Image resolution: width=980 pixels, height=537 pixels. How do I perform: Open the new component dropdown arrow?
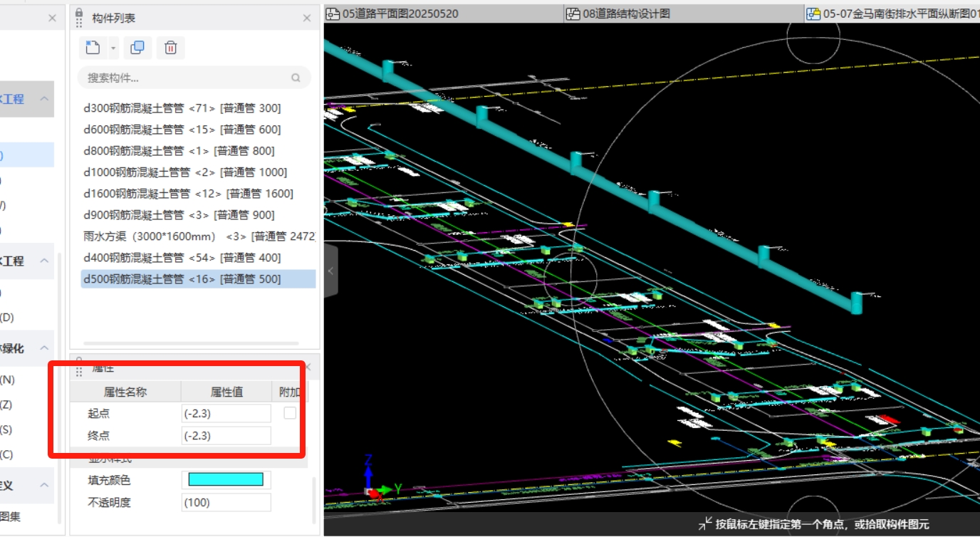coord(113,48)
